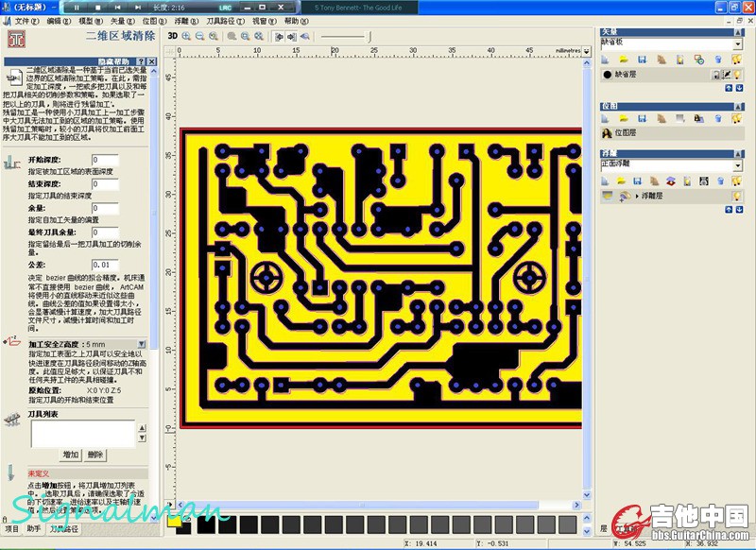Image resolution: width=756 pixels, height=550 pixels.
Task: Delete the relief layer with trash icon
Action: tap(718, 180)
